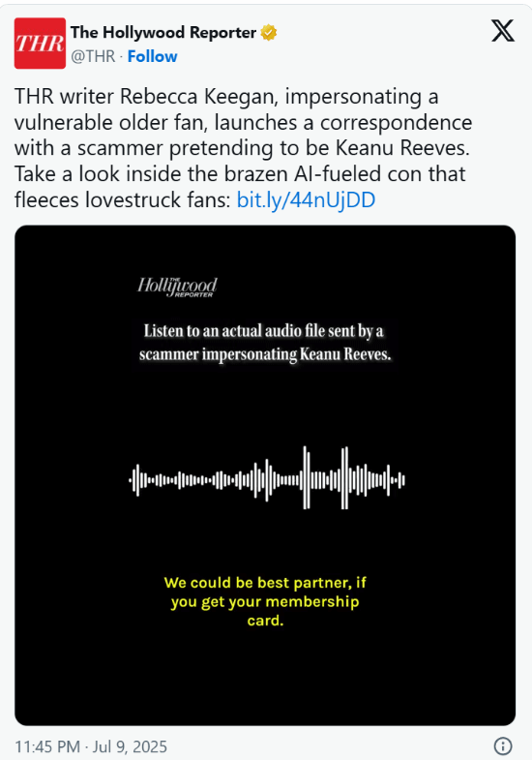Viewport: 532px width, 760px height.
Task: Follow The Hollywood Reporter account
Action: [153, 56]
